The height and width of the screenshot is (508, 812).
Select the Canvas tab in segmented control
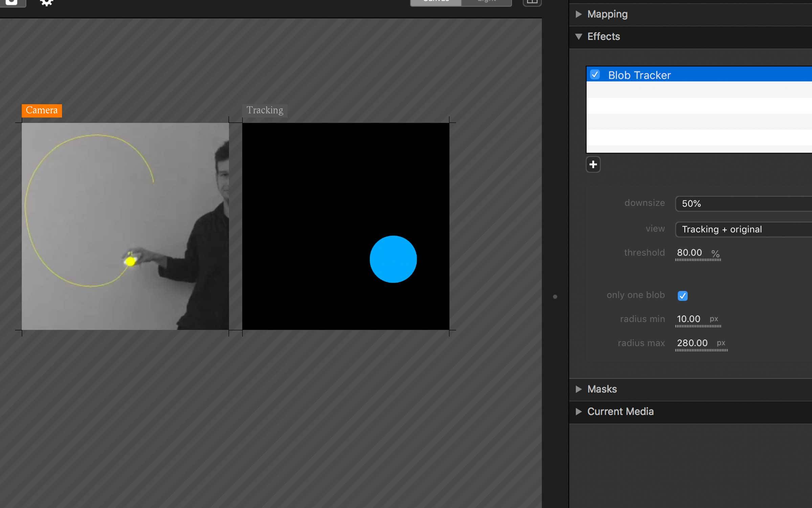pos(436,2)
